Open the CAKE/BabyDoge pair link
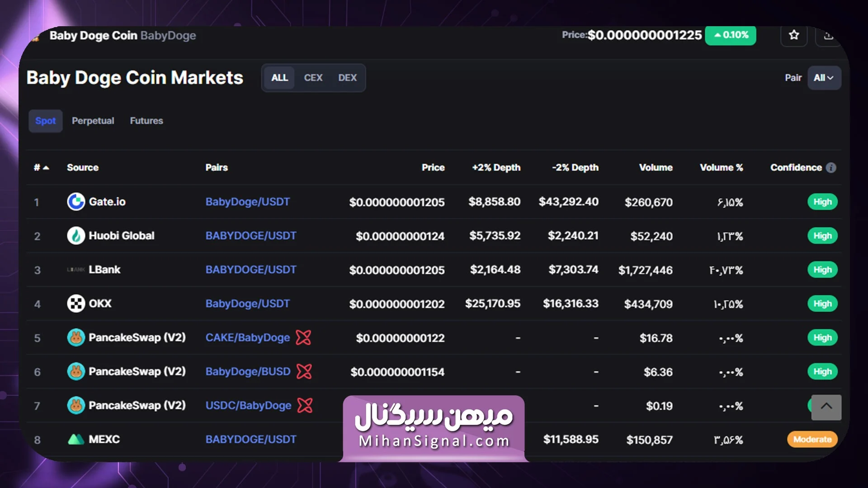 [248, 338]
